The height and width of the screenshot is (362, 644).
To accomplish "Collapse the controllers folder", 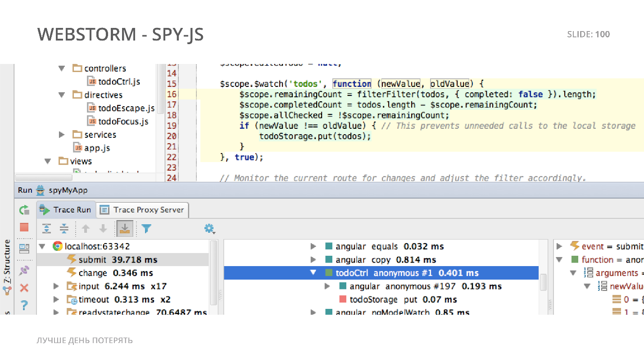I will point(62,68).
